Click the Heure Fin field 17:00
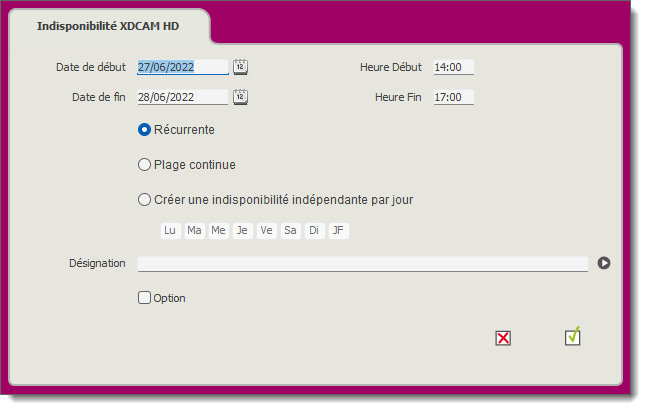The width and height of the screenshot is (646, 410). click(454, 97)
